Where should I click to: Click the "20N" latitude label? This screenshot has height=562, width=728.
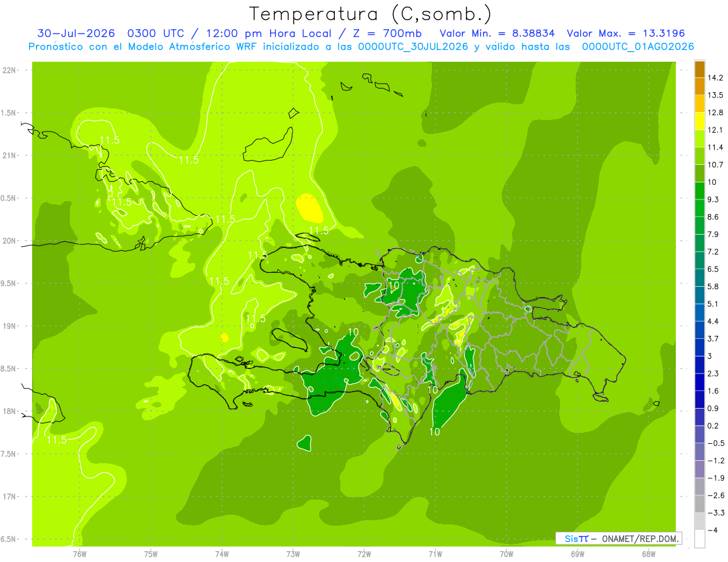pyautogui.click(x=9, y=241)
